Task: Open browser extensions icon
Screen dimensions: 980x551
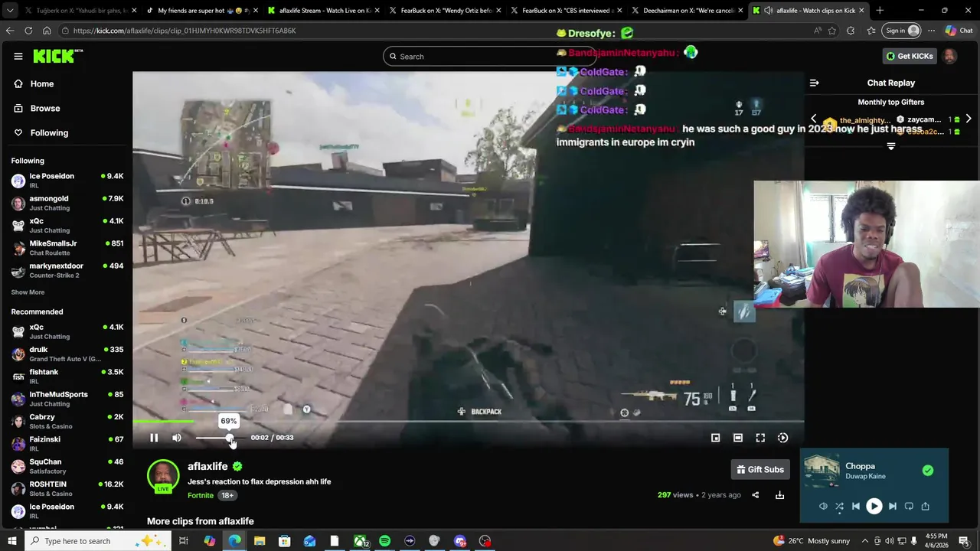Action: (x=851, y=31)
